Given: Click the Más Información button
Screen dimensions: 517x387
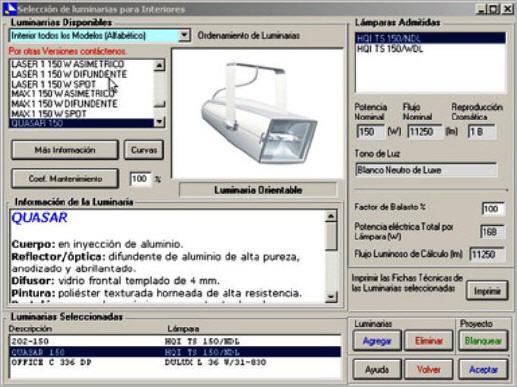Looking at the screenshot, I should pos(65,150).
